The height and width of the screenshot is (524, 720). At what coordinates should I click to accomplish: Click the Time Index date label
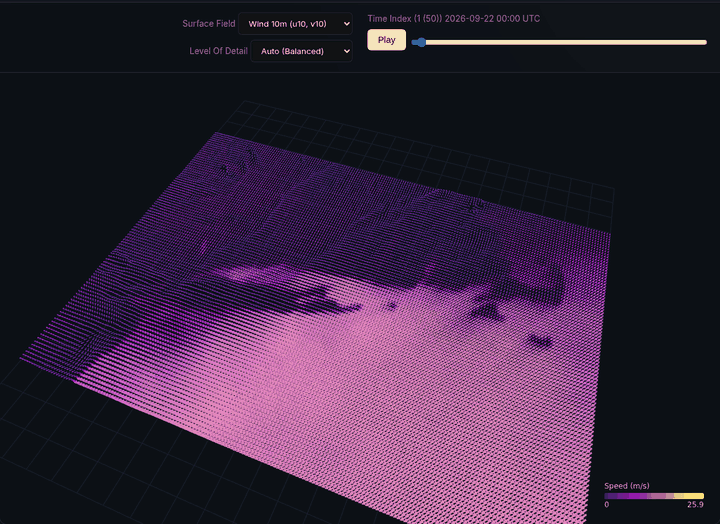click(x=454, y=19)
